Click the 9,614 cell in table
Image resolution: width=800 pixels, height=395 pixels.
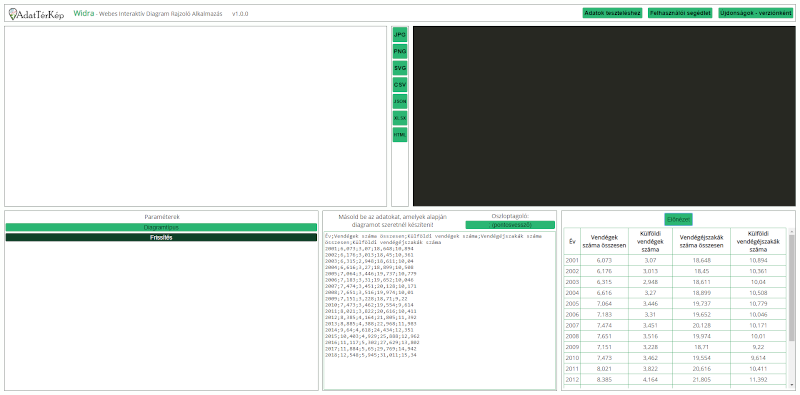pos(759,358)
